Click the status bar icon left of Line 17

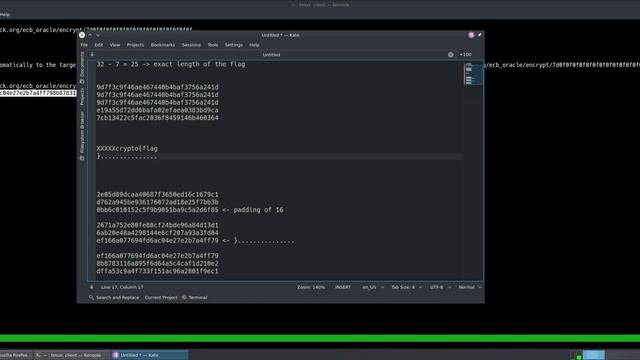pos(91,287)
